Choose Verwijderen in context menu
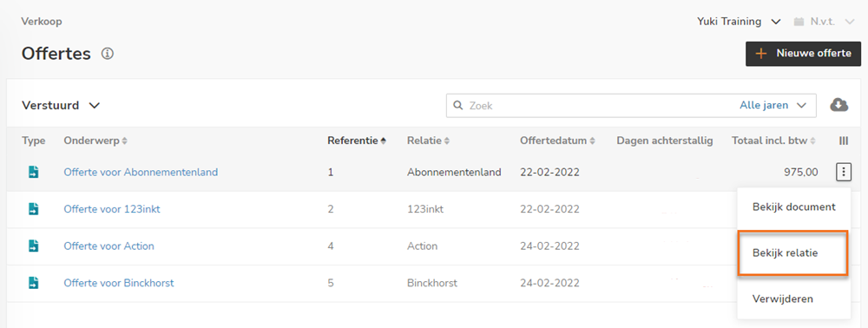This screenshot has width=868, height=328. point(794,299)
